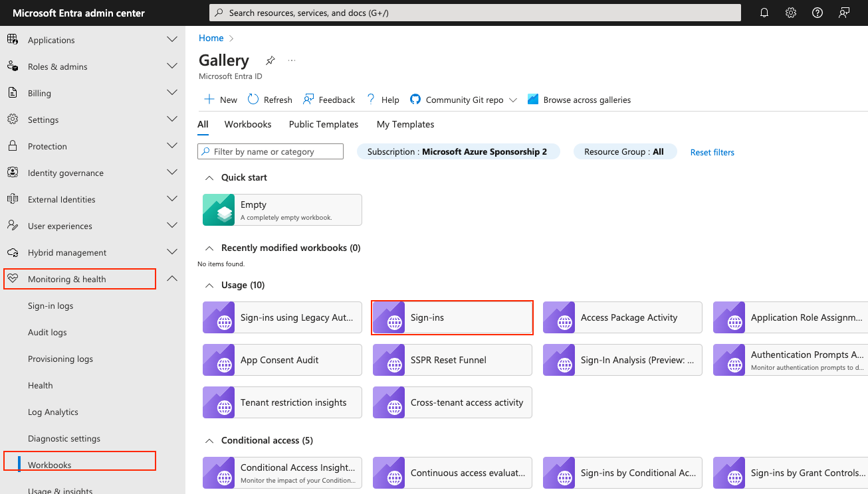Refresh the gallery using the Refresh icon
This screenshot has height=494, width=868.
point(253,99)
